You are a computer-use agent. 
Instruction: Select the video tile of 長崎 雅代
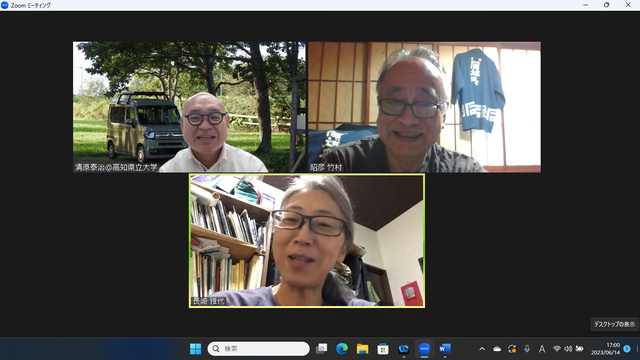coord(307,241)
